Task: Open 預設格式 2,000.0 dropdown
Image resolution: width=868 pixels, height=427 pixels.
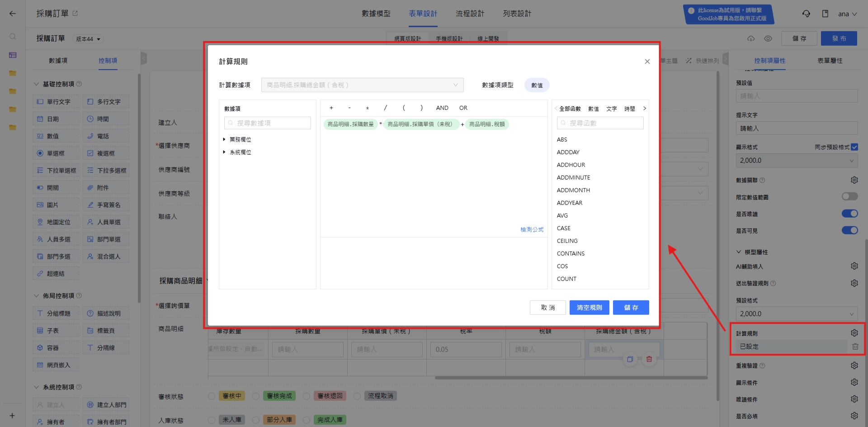Action: coord(797,313)
